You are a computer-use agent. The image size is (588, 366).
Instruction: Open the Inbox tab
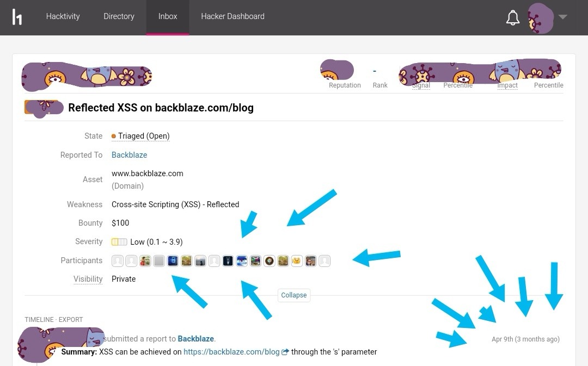[x=168, y=16]
